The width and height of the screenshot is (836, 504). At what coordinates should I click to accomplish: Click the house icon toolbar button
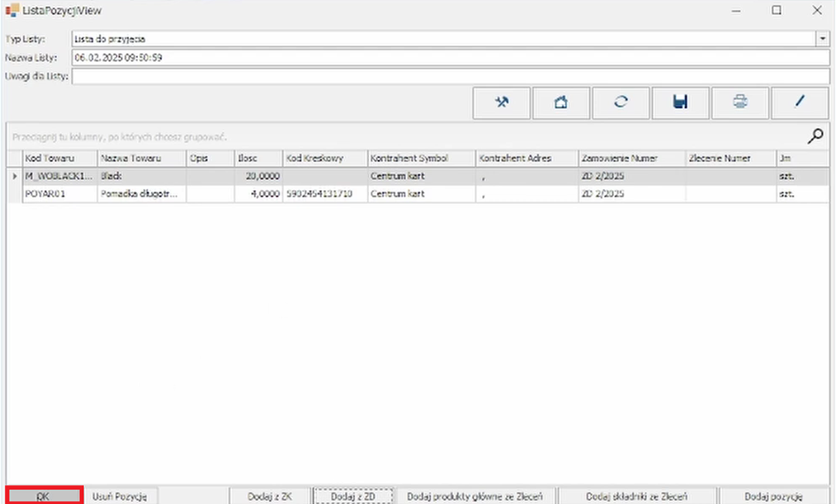pyautogui.click(x=561, y=103)
